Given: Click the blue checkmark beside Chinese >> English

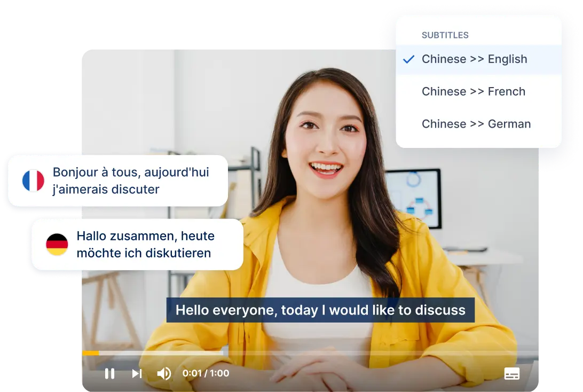Looking at the screenshot, I should (408, 59).
